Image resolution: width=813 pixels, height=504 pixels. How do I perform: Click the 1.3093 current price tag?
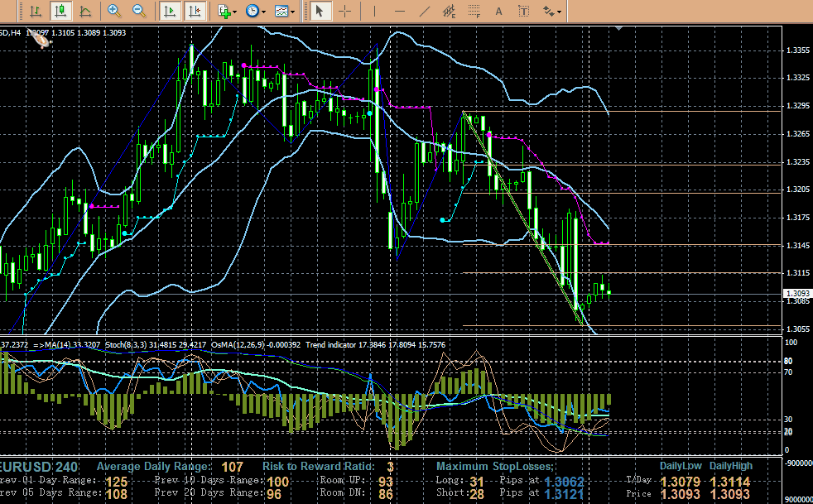tap(796, 293)
